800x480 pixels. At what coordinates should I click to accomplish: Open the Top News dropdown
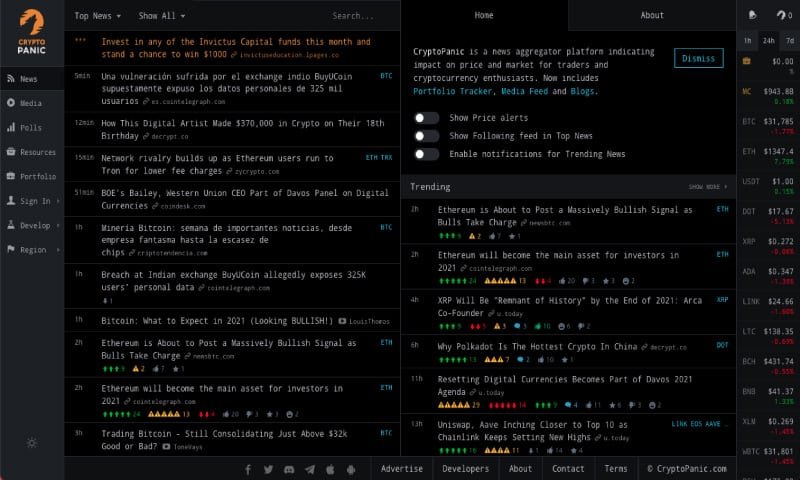97,16
